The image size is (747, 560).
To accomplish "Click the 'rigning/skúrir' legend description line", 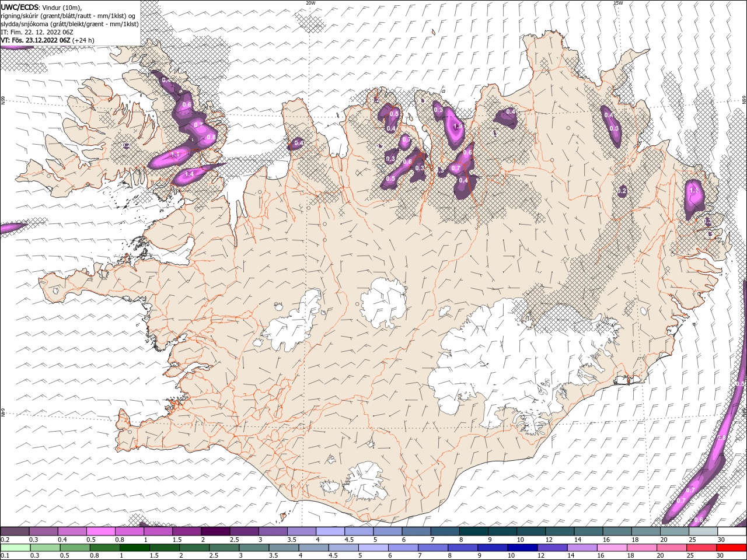I will pos(68,15).
